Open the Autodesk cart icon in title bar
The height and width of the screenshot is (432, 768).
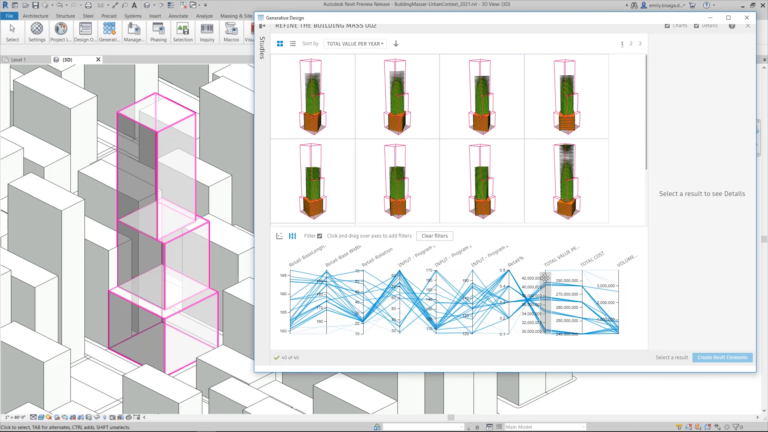tap(692, 5)
